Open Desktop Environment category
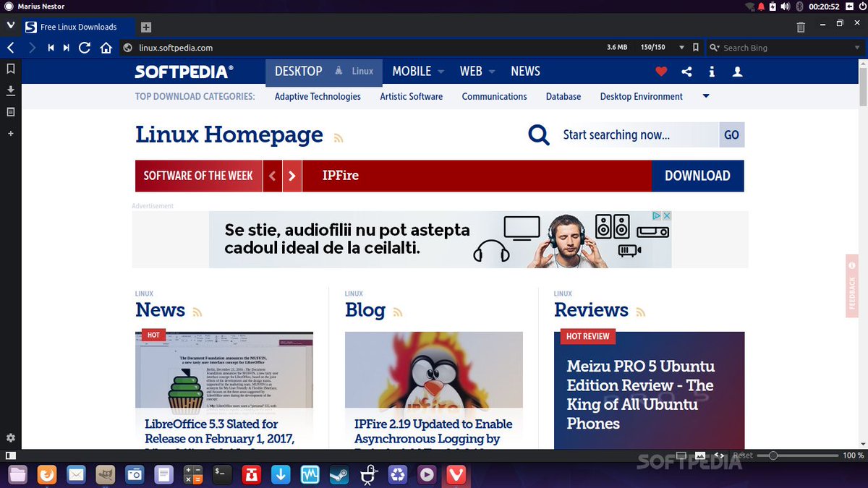 [642, 96]
